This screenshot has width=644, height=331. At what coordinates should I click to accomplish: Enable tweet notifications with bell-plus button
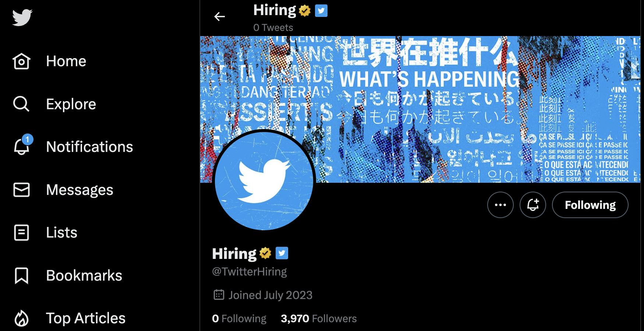pos(532,205)
